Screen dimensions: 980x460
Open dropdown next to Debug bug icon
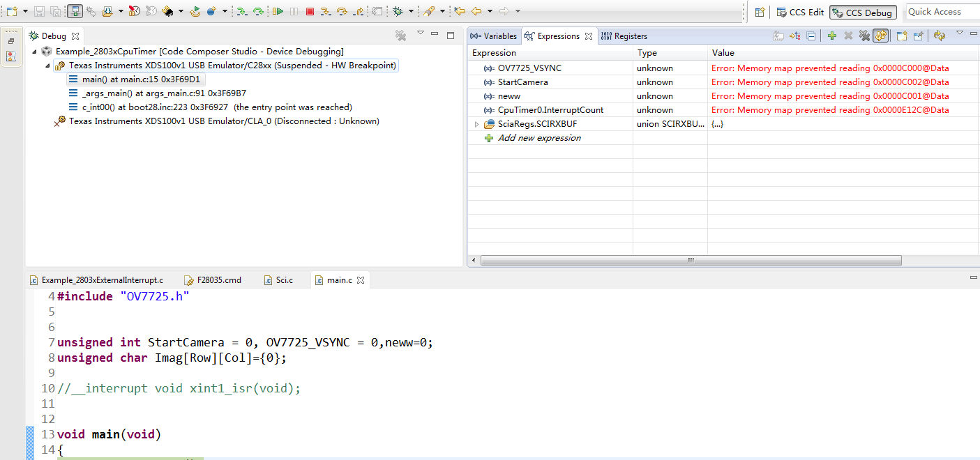coord(411,11)
